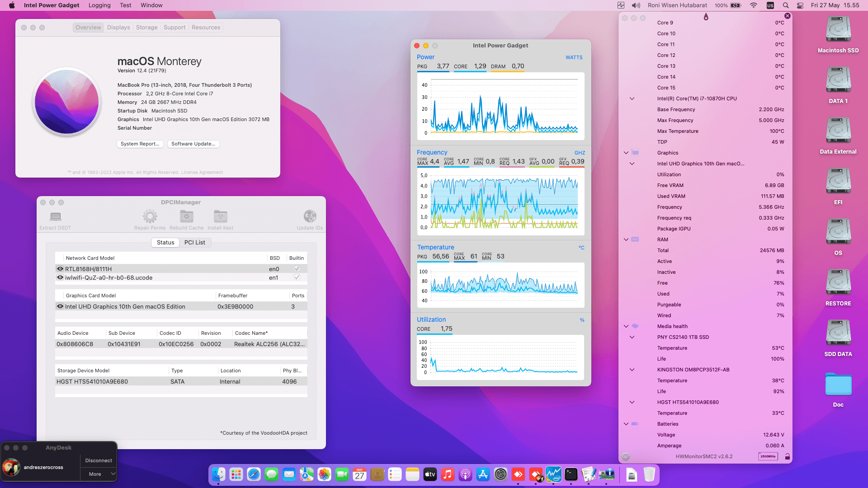Collapse the PNY CS2140 1TB SSD entry
The image size is (868, 488).
(632, 337)
